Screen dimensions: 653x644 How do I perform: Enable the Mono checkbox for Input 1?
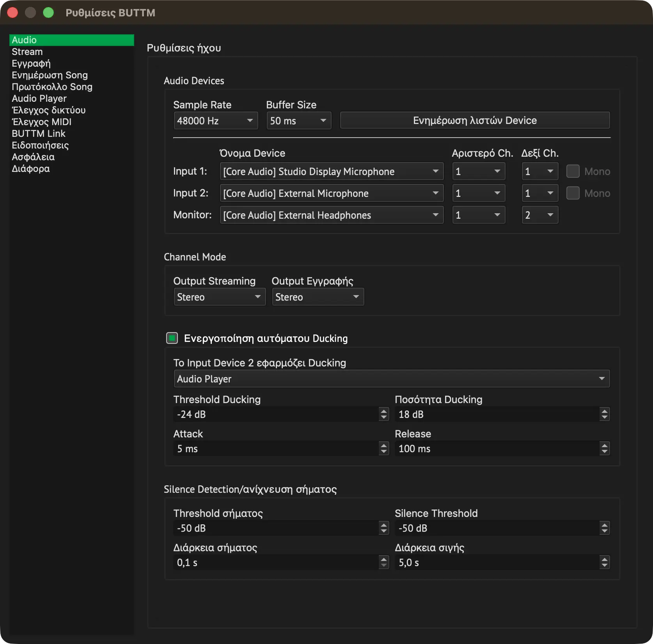[x=573, y=172]
